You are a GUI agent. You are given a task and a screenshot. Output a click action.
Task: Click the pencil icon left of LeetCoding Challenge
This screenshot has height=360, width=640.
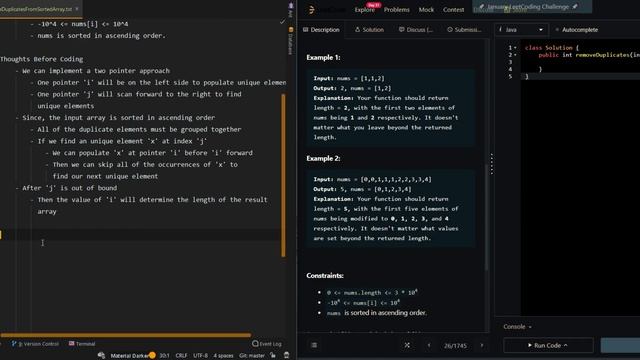(x=482, y=7)
